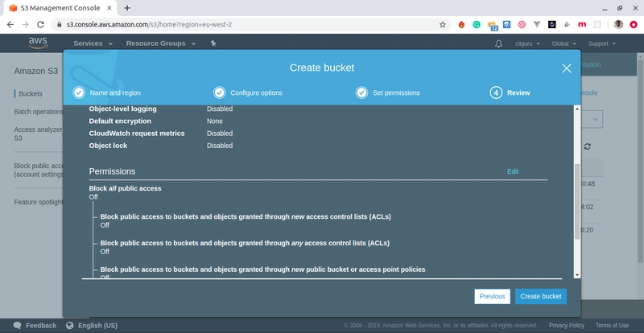The height and width of the screenshot is (333, 644).
Task: Click the Grammarly extension icon
Action: 477,25
